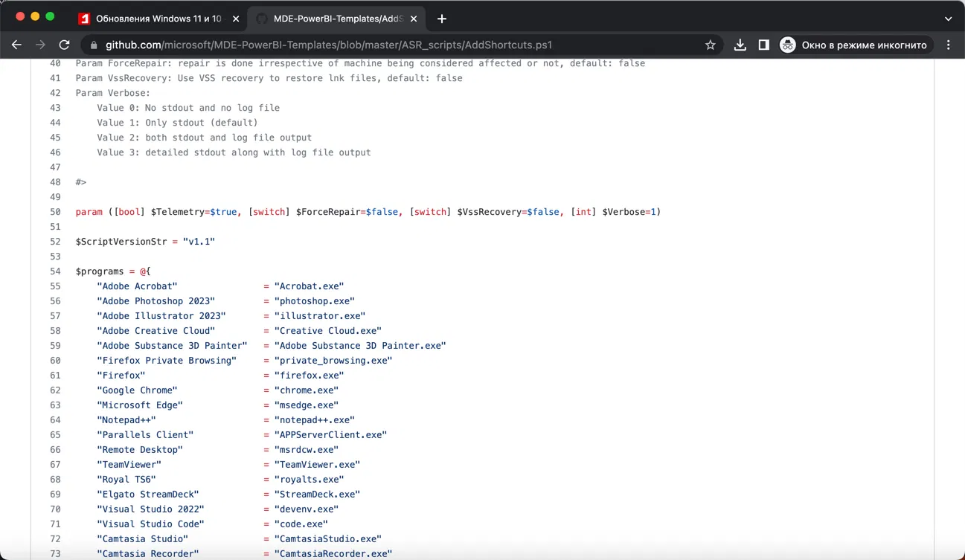Click line number 66
The height and width of the screenshot is (560, 965).
(55, 450)
